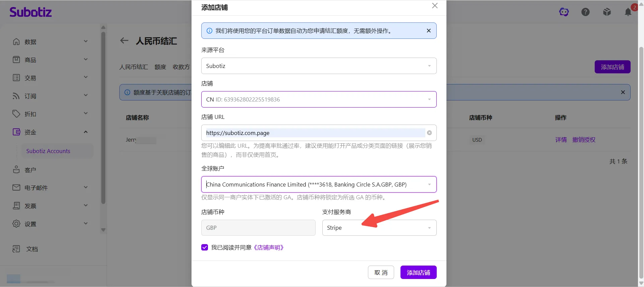644x287 pixels.
Task: Open the 客户 sidebar item
Action: click(30, 170)
